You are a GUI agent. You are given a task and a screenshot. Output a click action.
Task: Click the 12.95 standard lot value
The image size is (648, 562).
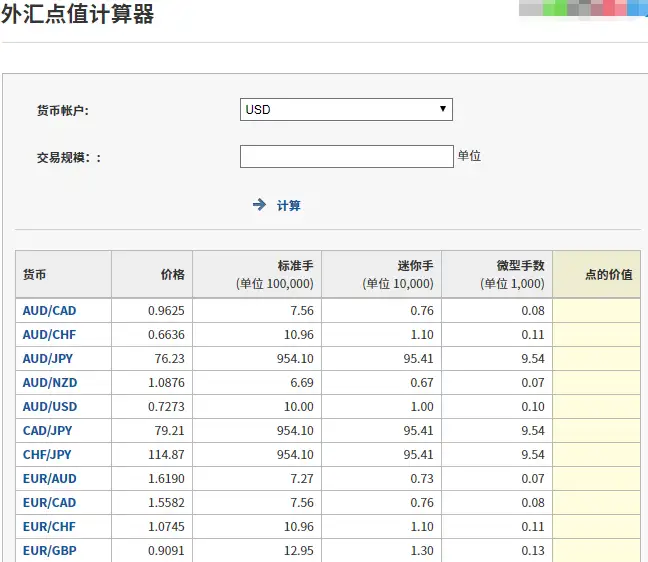(x=299, y=550)
